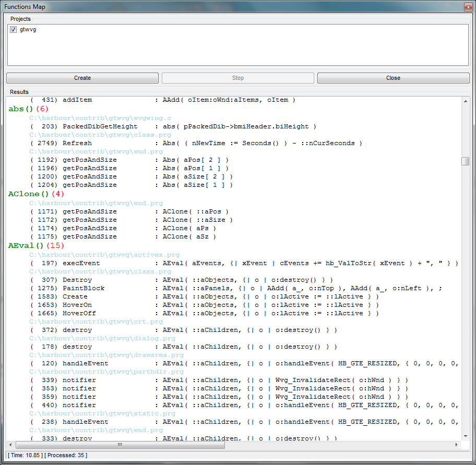The width and height of the screenshot is (476, 465).
Task: Grab the vertical scrollbar thumb in results
Action: pos(465,161)
